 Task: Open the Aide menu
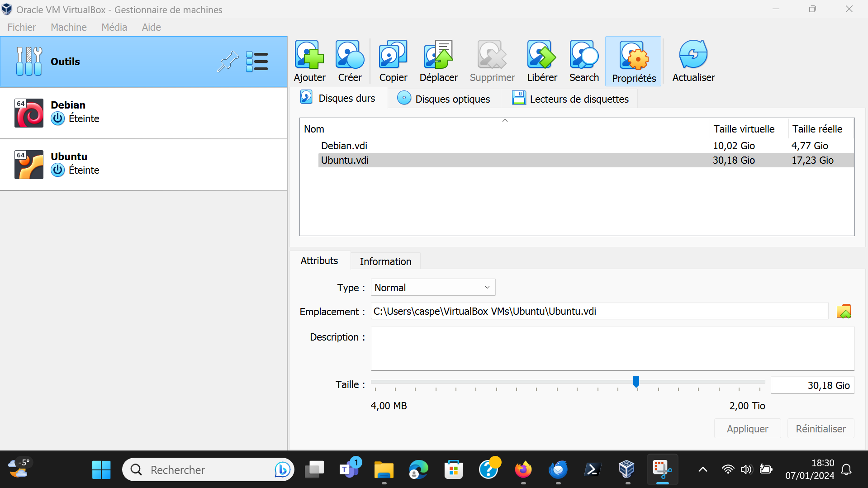coord(152,27)
